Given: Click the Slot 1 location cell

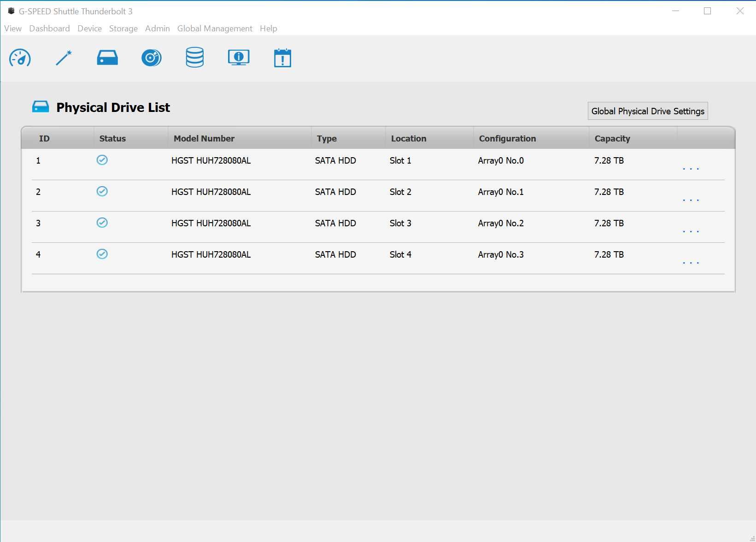Looking at the screenshot, I should [x=400, y=160].
